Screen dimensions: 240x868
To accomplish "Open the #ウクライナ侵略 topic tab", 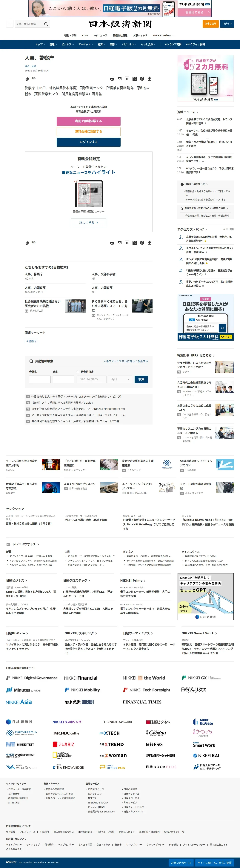I will tap(195, 45).
